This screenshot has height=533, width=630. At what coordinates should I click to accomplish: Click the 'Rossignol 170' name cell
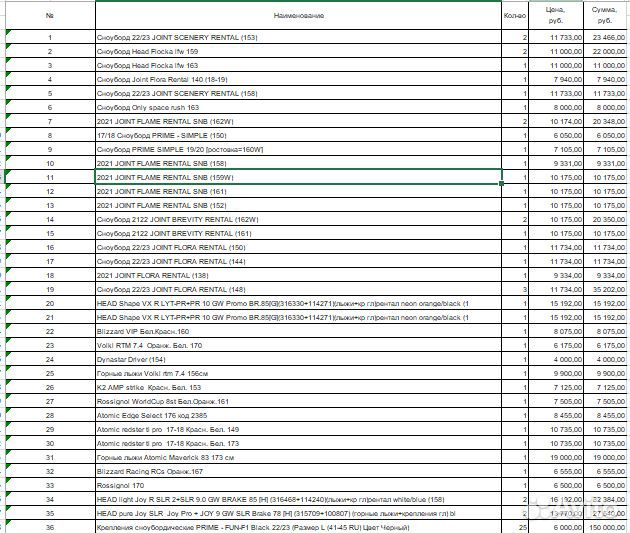(x=298, y=485)
